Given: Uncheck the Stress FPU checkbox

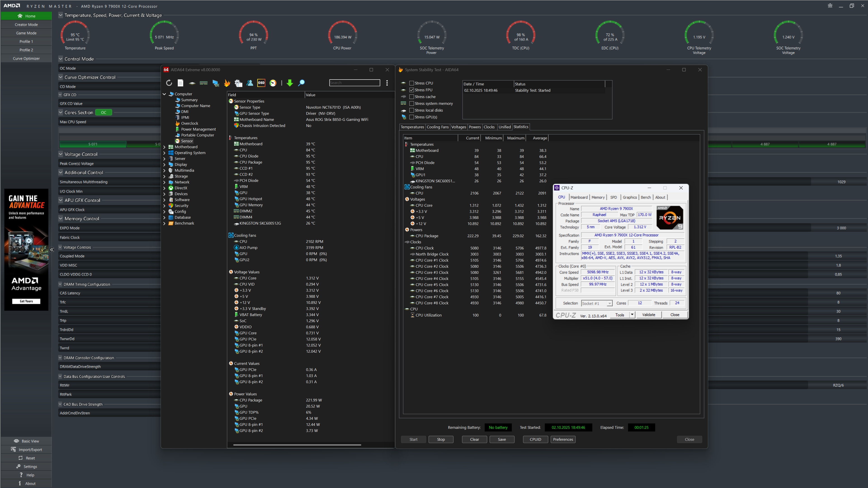Looking at the screenshot, I should 411,90.
